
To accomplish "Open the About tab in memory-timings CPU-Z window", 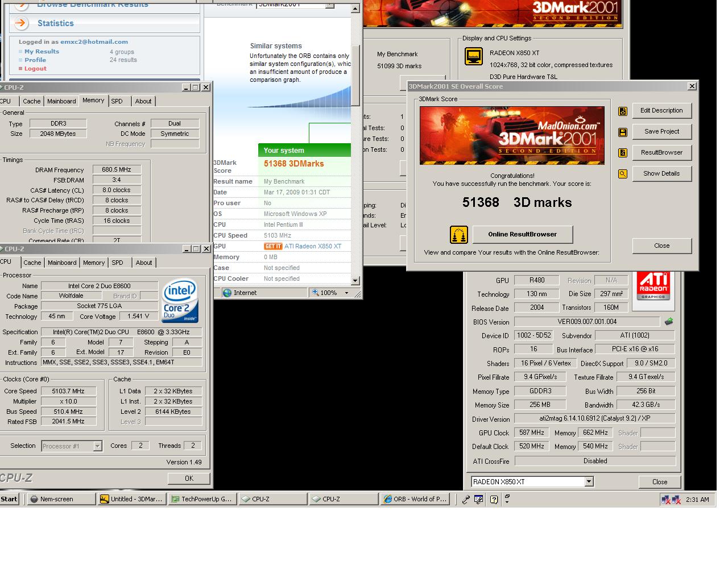I will tap(143, 101).
